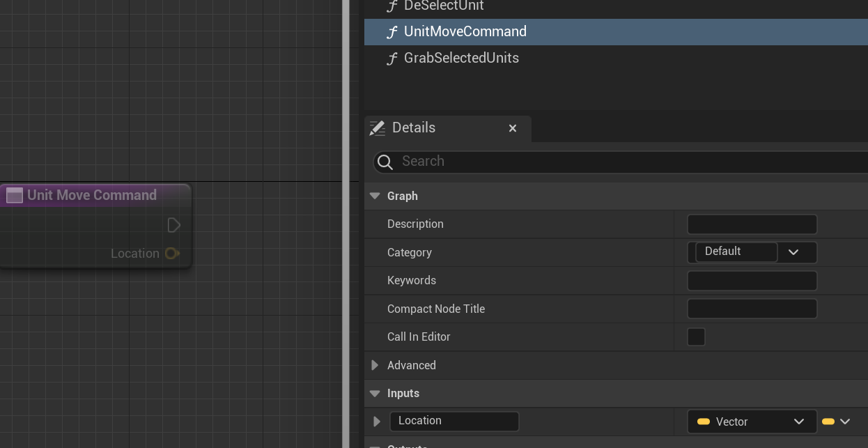The height and width of the screenshot is (448, 868).
Task: Click the UnitMoveCommand function icon
Action: point(392,32)
